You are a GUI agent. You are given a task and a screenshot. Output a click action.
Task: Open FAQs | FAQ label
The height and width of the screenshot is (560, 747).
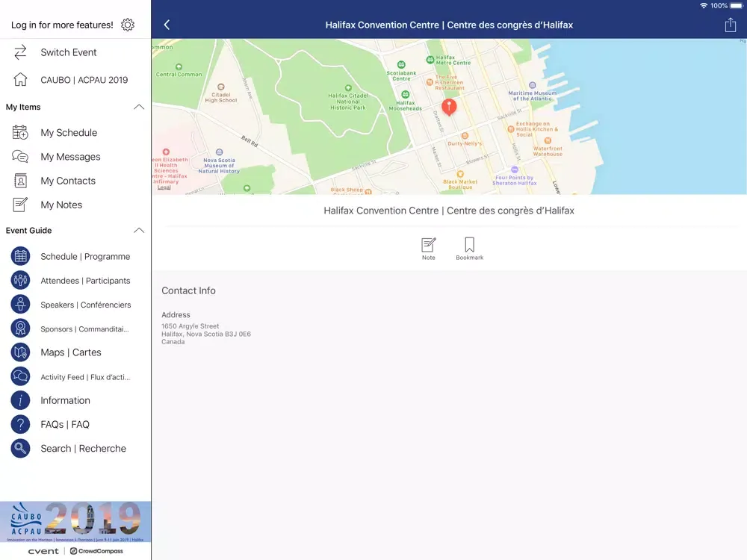point(65,424)
